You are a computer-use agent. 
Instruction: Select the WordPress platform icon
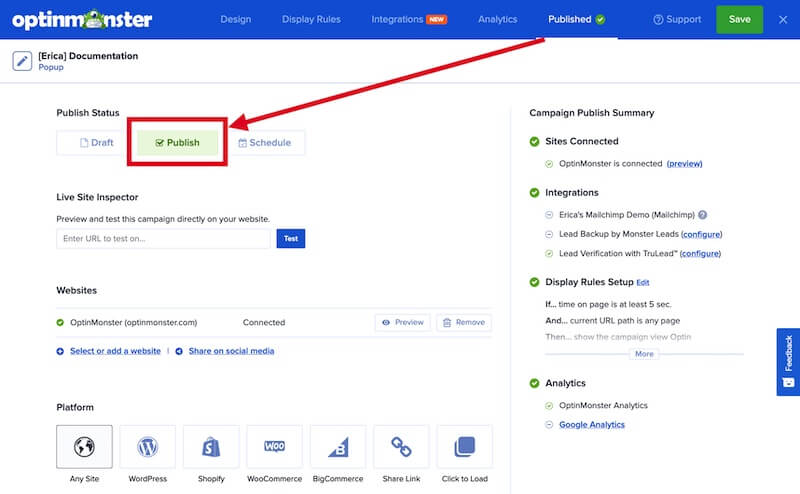147,446
